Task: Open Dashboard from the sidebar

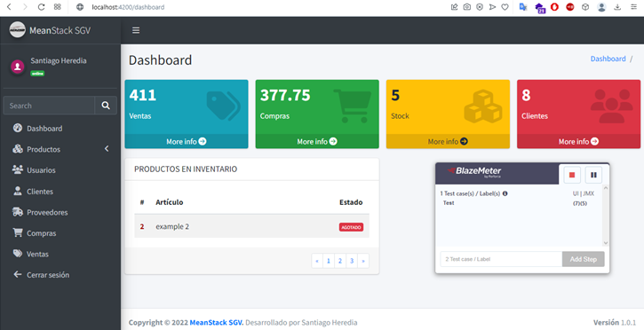Action: 60,129
